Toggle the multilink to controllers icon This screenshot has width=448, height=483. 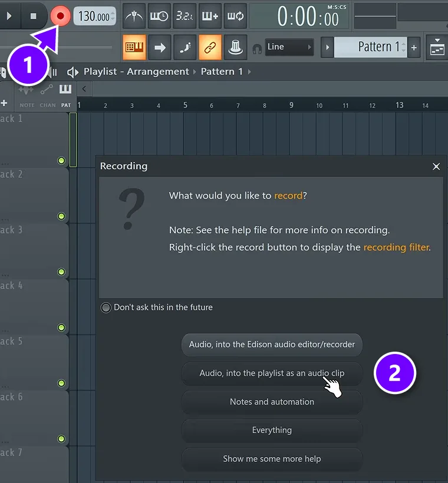pos(210,47)
